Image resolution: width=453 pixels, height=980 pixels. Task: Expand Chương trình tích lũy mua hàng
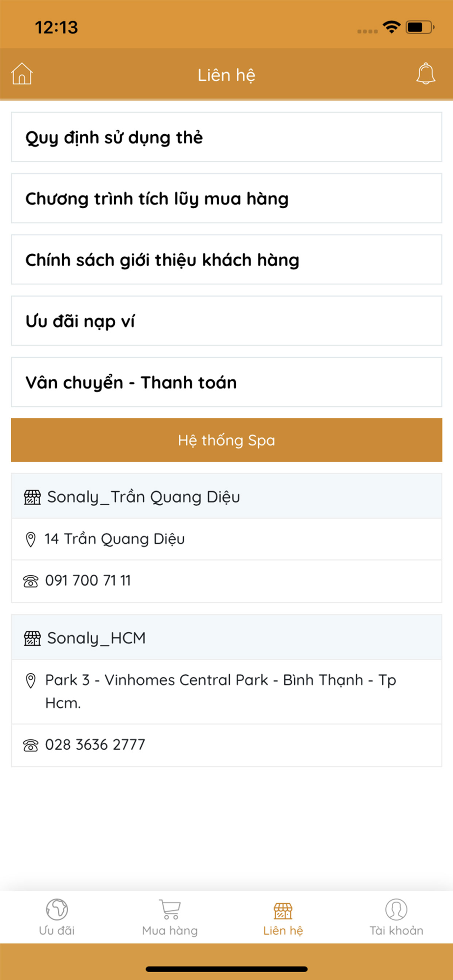(x=226, y=198)
